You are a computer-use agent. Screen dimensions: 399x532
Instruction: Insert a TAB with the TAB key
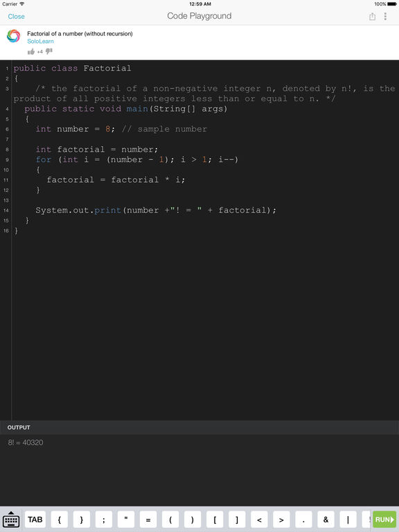click(35, 520)
